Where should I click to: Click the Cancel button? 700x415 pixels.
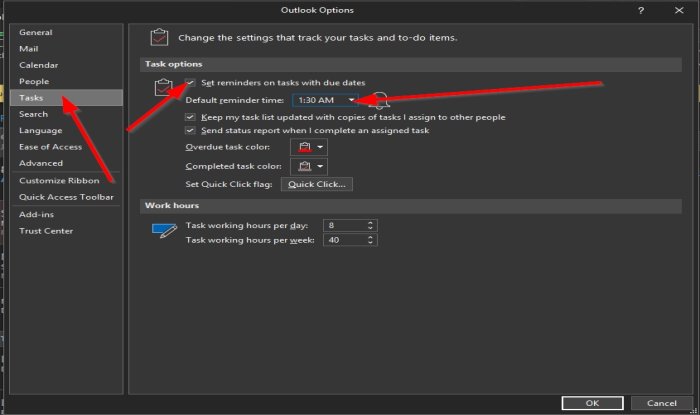click(662, 403)
